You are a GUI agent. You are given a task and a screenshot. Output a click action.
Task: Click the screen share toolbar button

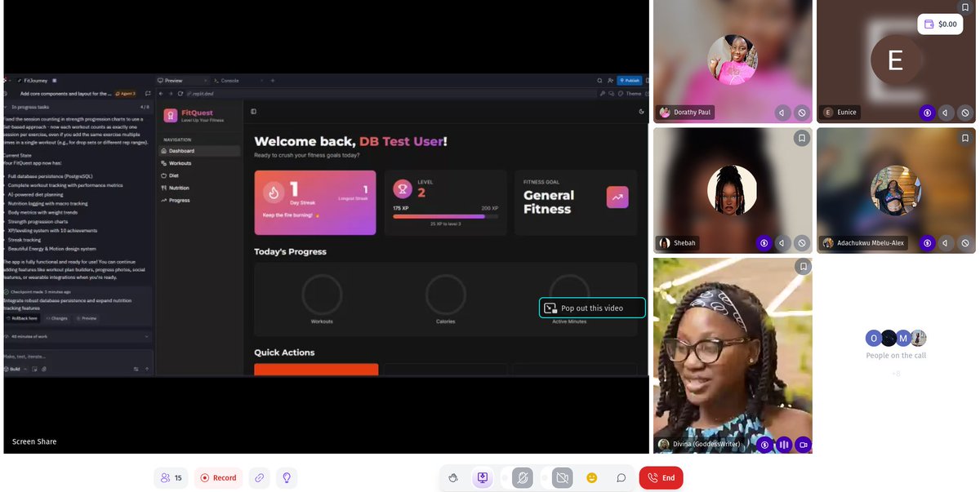click(x=483, y=477)
